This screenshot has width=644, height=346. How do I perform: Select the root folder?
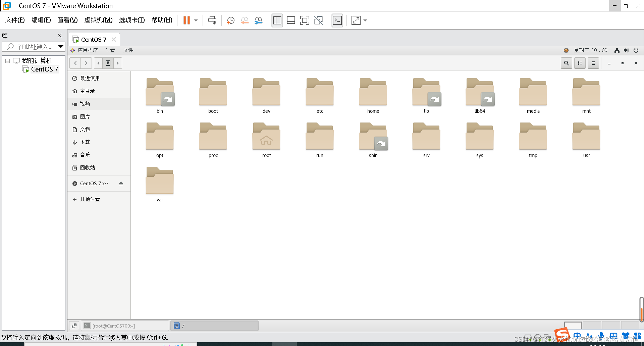(266, 140)
